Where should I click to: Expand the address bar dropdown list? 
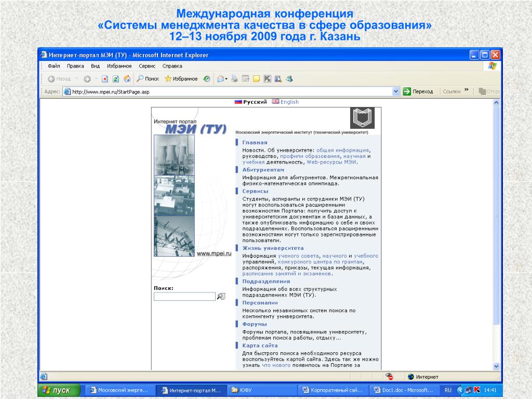coord(395,91)
